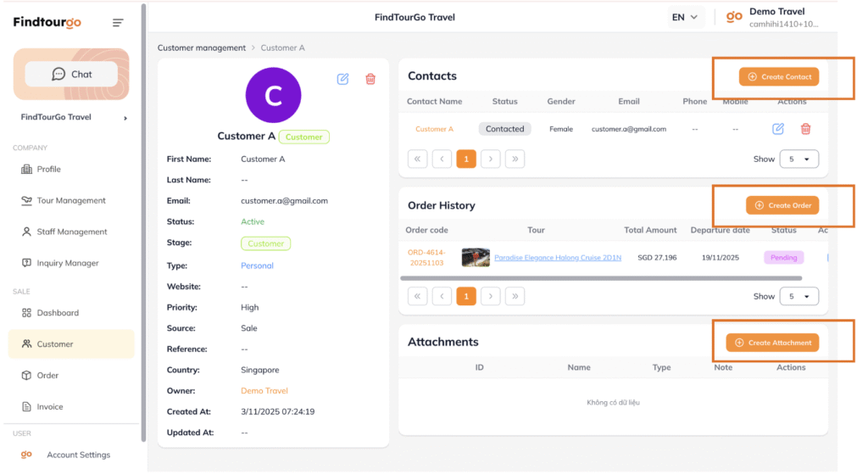Click the red trash icon on profile card
The image size is (868, 475).
click(370, 79)
